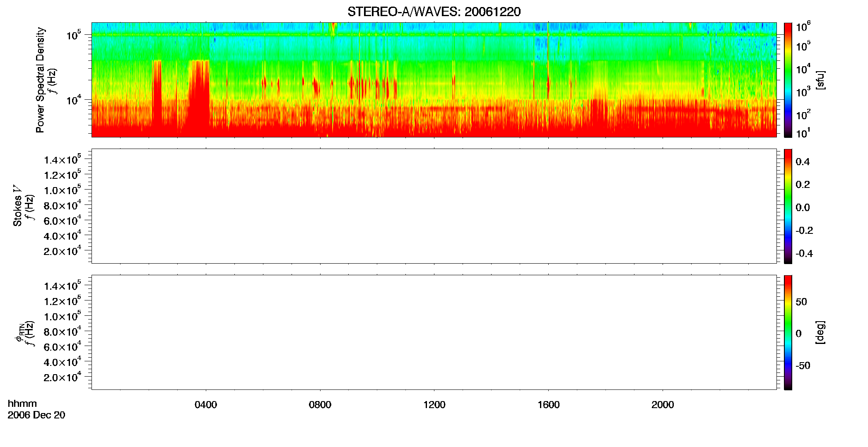Click the 0800 time axis label
Screen dimensions: 868x447
(x=320, y=405)
